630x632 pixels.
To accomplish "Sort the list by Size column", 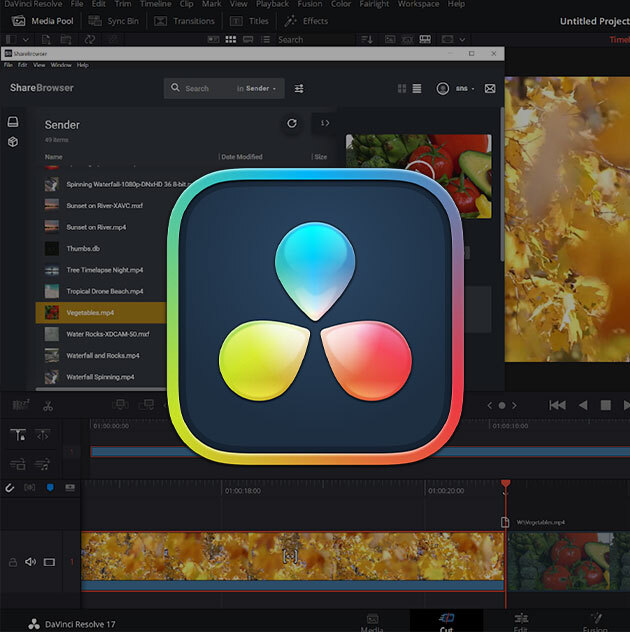I will click(320, 157).
